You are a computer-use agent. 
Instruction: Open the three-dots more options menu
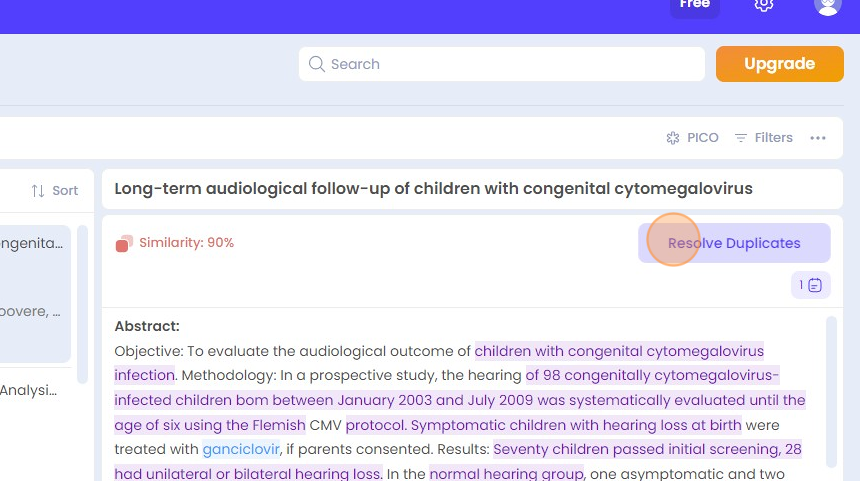[x=818, y=138]
